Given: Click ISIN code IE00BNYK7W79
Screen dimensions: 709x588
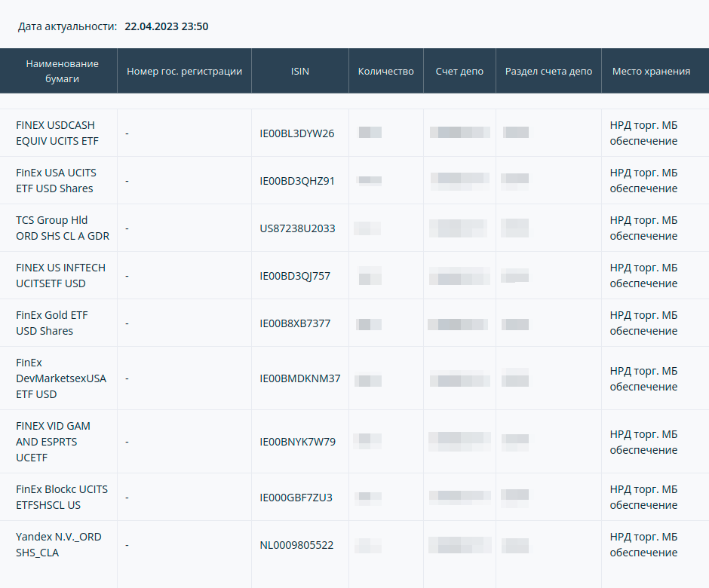Looking at the screenshot, I should [297, 442].
